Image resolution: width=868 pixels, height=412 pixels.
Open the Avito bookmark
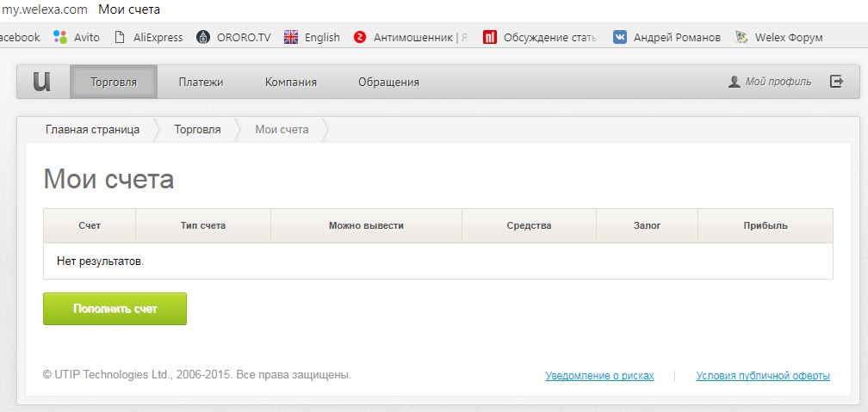coord(77,37)
